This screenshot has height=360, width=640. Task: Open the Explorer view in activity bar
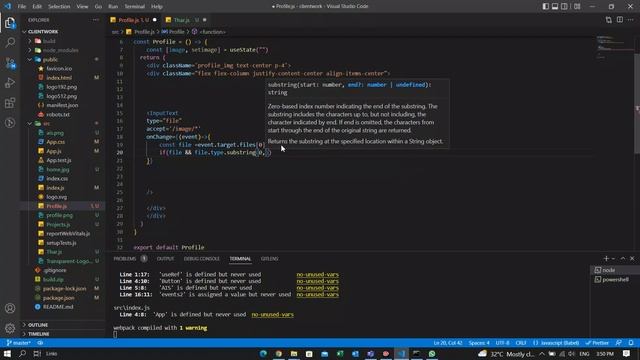tap(10, 23)
